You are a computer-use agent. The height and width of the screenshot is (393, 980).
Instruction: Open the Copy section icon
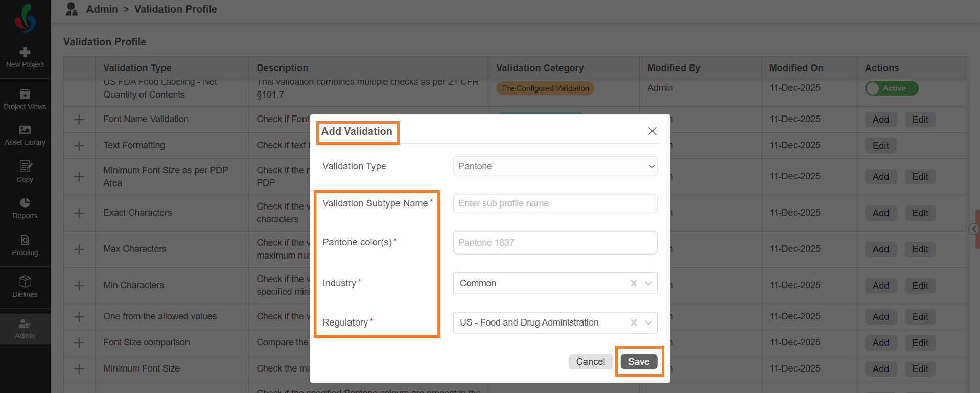[x=25, y=167]
